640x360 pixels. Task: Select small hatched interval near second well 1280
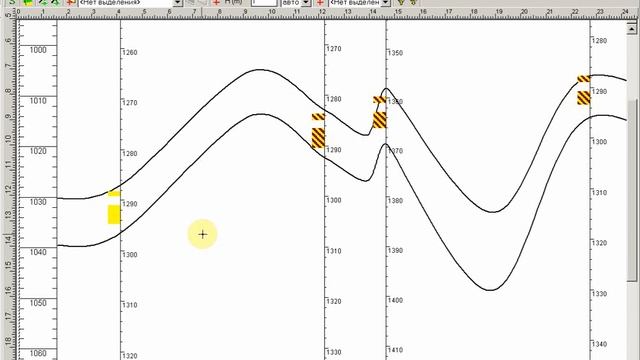(318, 117)
